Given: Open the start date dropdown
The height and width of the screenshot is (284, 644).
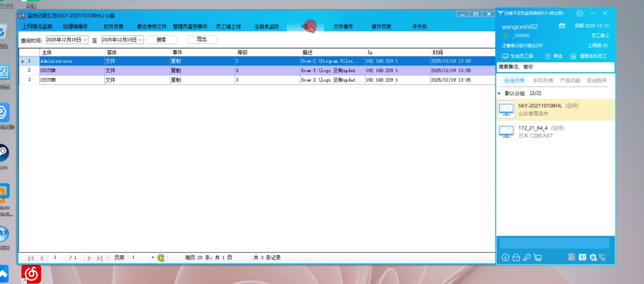Looking at the screenshot, I should pyautogui.click(x=85, y=40).
